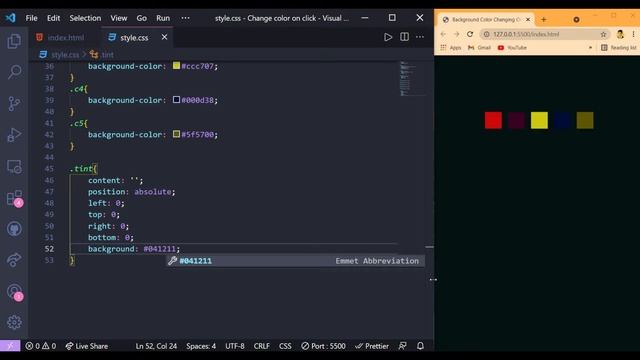
Task: Select the style.css editor tab
Action: tap(134, 37)
